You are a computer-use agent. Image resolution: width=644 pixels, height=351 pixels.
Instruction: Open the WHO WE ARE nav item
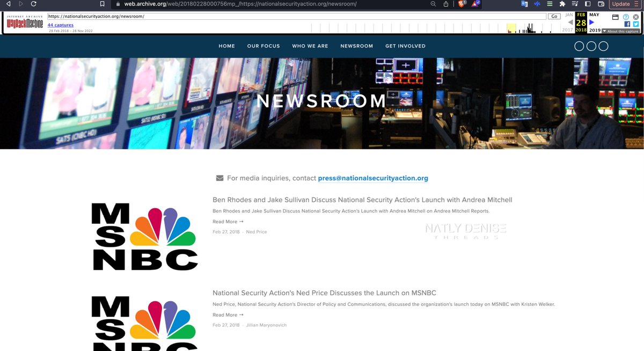tap(310, 46)
